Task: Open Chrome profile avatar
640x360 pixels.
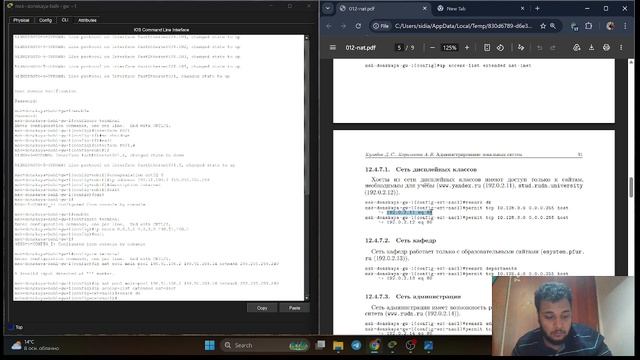Action: [x=610, y=26]
